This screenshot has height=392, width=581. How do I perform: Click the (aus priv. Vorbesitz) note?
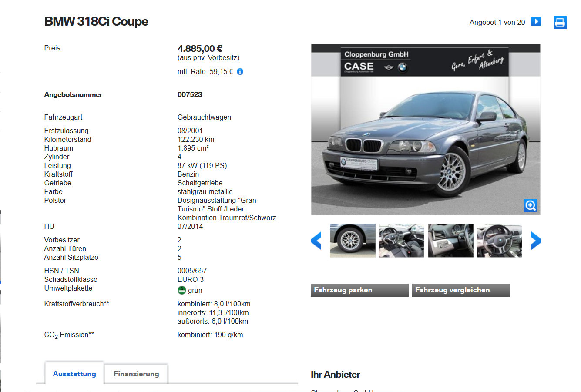pos(208,57)
